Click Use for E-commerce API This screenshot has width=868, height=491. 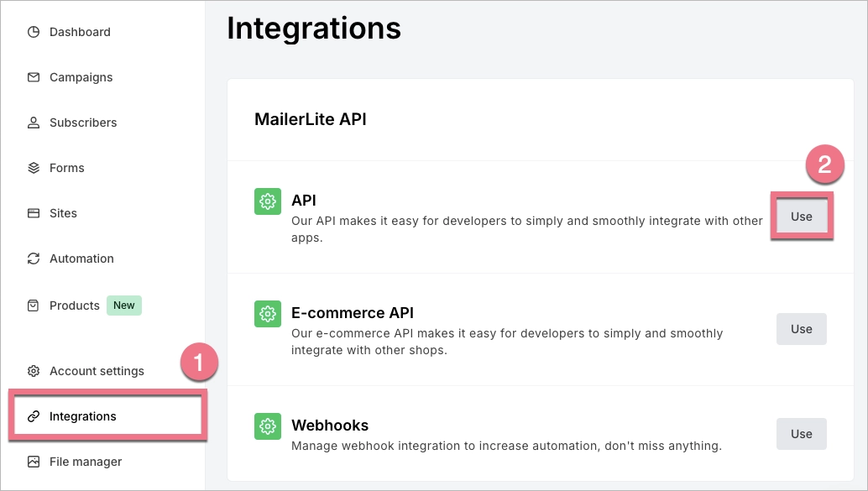[801, 328]
